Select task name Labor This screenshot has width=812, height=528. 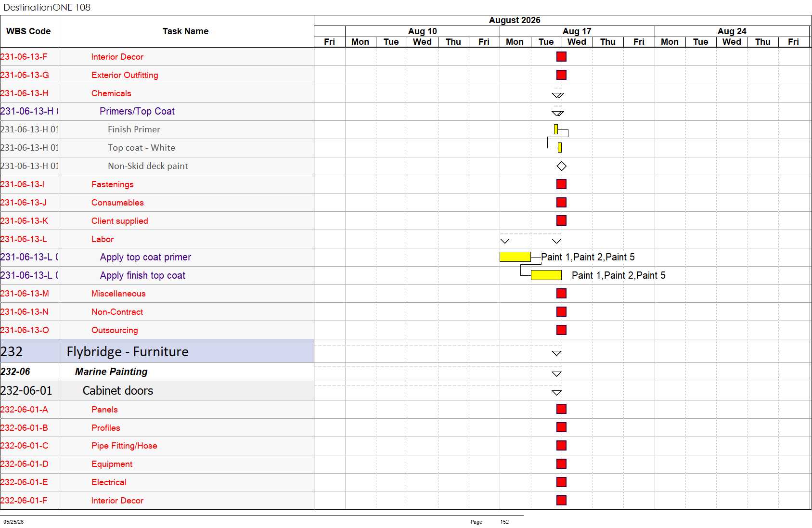click(x=103, y=239)
